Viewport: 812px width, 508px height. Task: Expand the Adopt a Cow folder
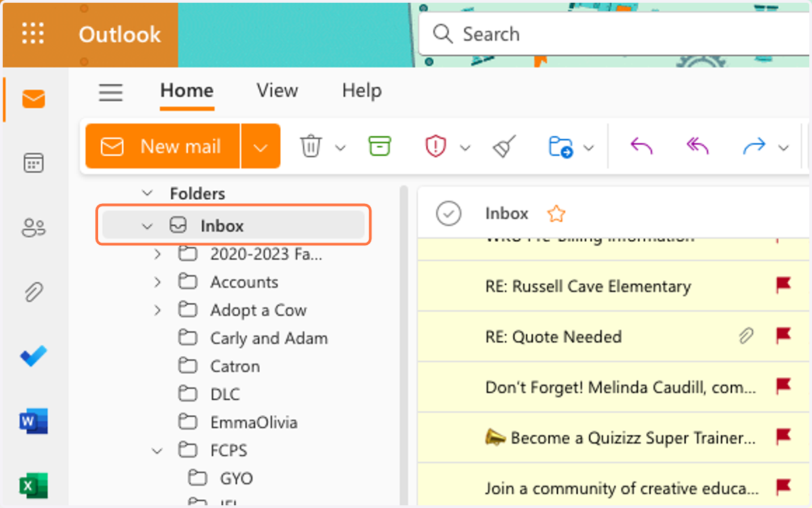click(x=158, y=310)
